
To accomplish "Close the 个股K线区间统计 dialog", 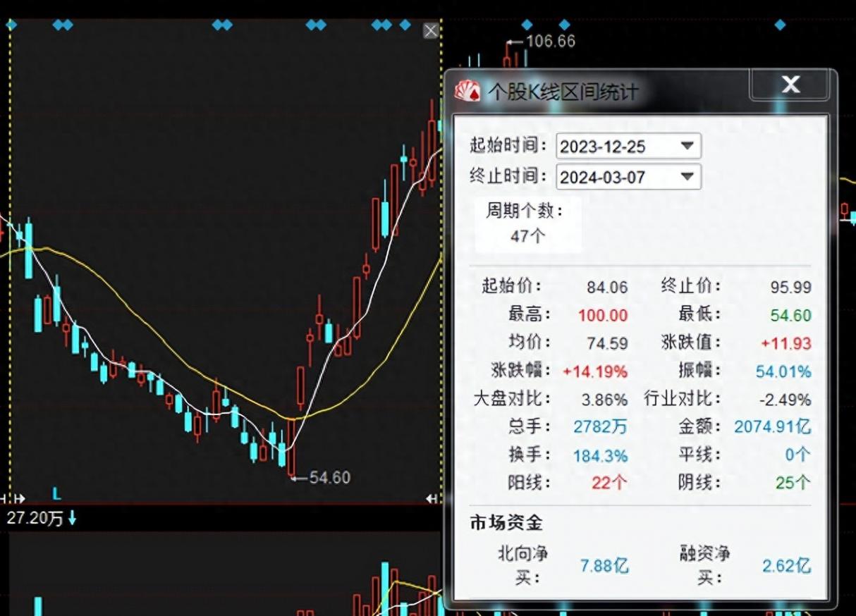I will click(790, 85).
